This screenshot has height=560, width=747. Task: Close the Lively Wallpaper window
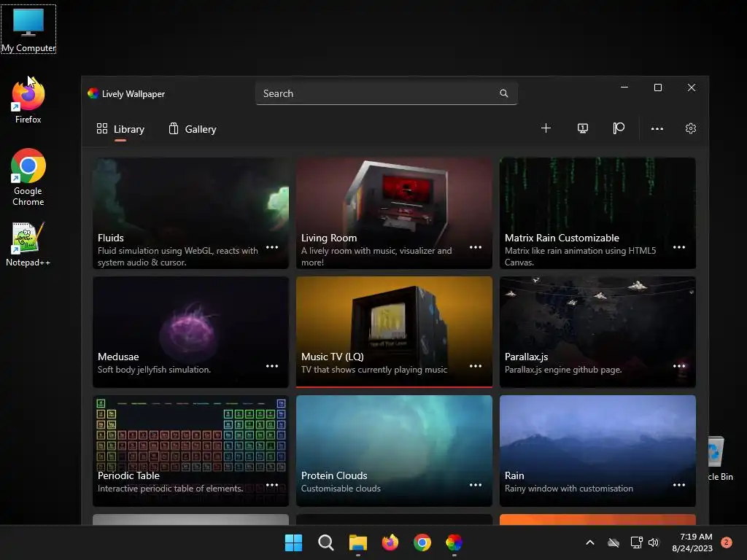tap(692, 87)
